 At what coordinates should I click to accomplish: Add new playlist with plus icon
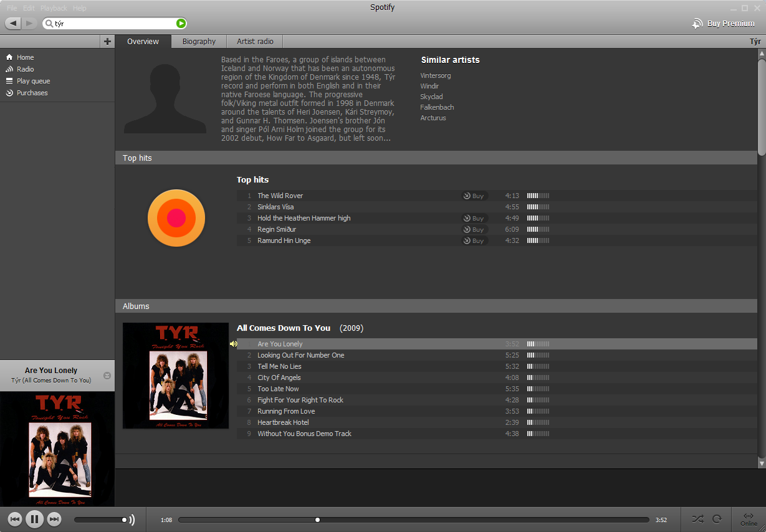click(x=107, y=42)
